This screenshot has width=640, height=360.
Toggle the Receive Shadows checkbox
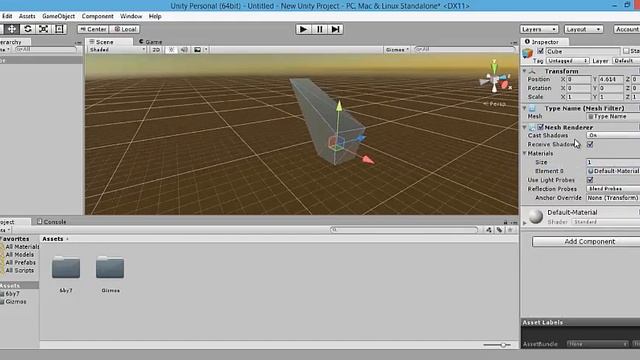(590, 144)
